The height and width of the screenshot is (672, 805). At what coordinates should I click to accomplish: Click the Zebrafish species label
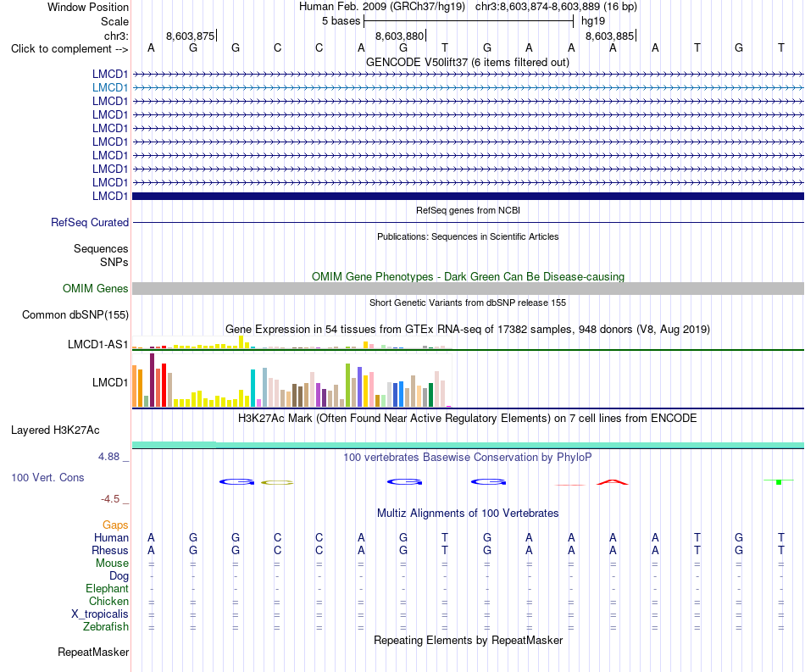pos(106,627)
